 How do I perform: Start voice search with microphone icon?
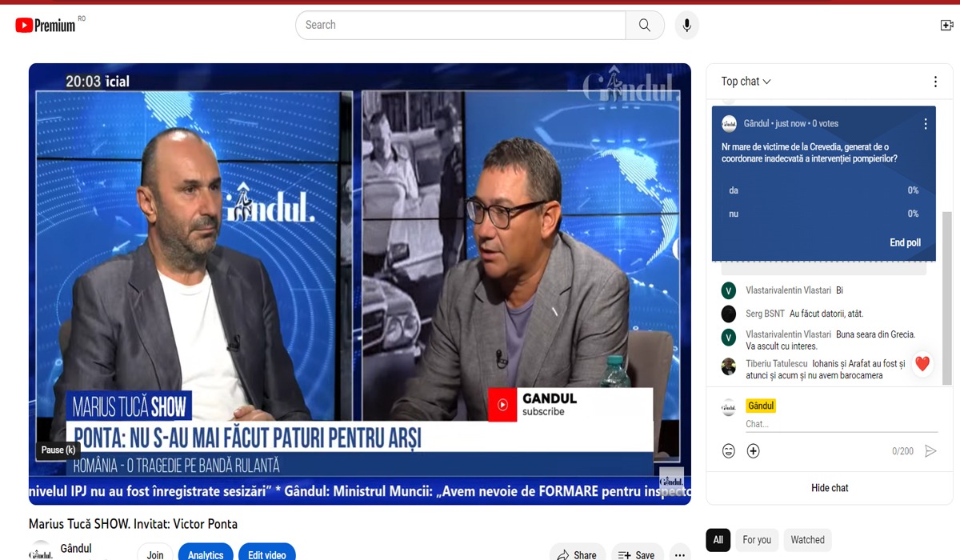coord(686,25)
